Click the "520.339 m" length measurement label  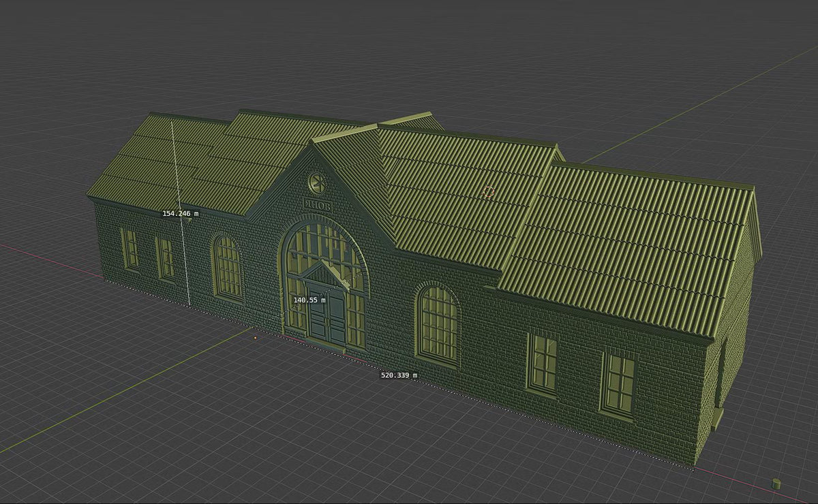point(399,375)
